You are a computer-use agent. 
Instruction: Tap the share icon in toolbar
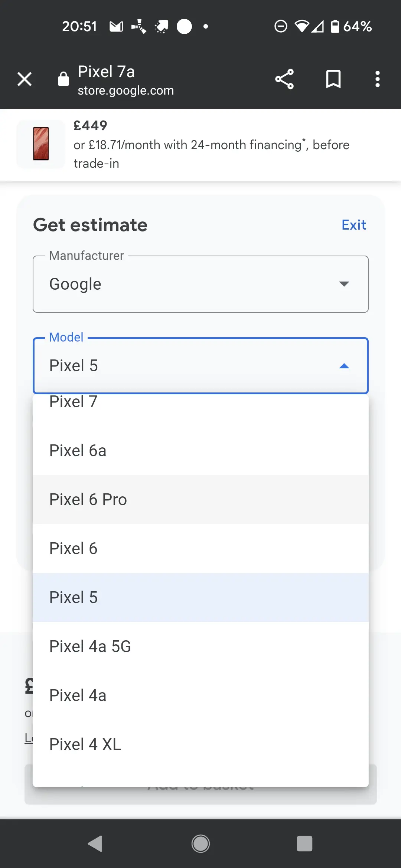point(284,79)
